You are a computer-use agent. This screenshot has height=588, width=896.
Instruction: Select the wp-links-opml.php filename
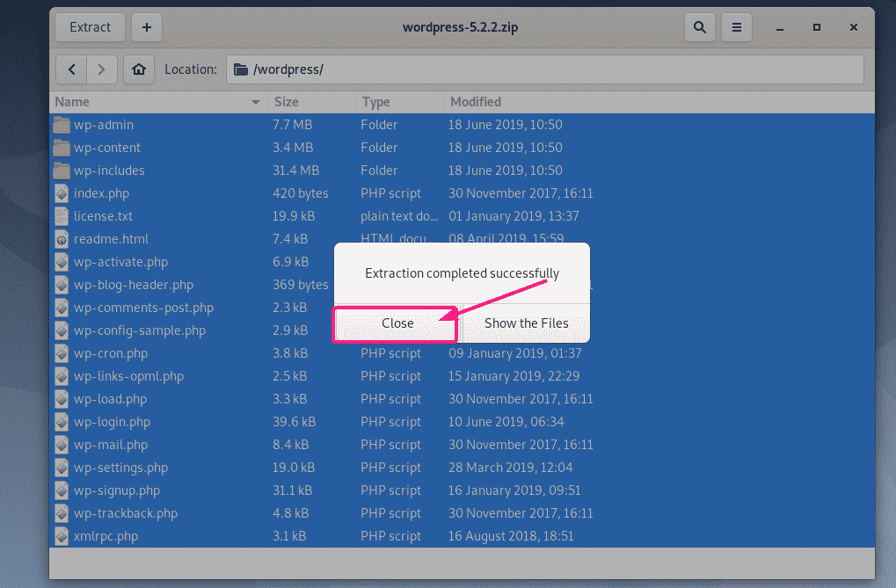(x=128, y=376)
